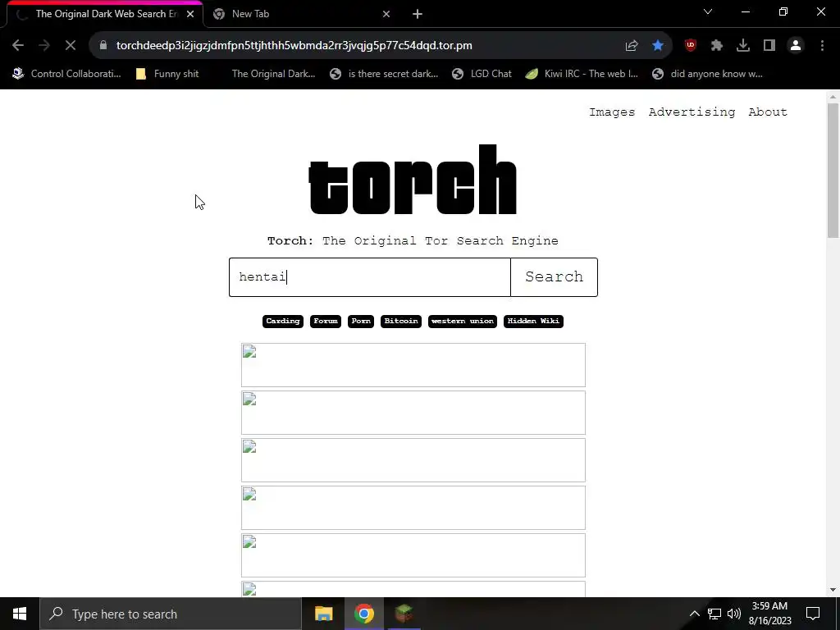Open Control Collaborati... bookmark
Image resolution: width=840 pixels, height=630 pixels.
coord(66,74)
